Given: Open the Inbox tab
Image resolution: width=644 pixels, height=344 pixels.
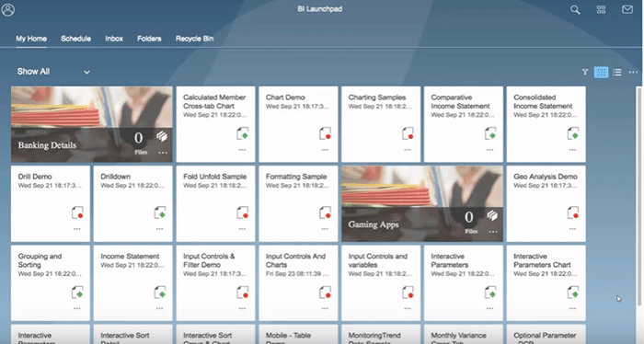Looking at the screenshot, I should click(114, 39).
